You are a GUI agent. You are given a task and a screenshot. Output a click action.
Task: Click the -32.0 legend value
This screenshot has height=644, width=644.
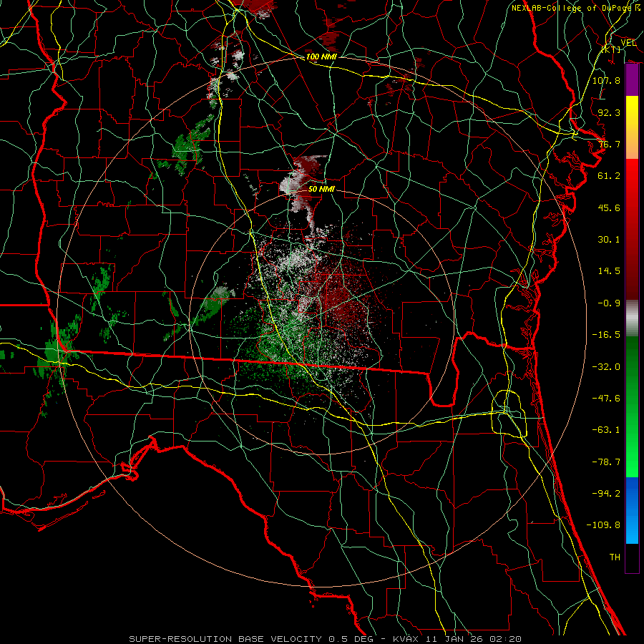606,367
